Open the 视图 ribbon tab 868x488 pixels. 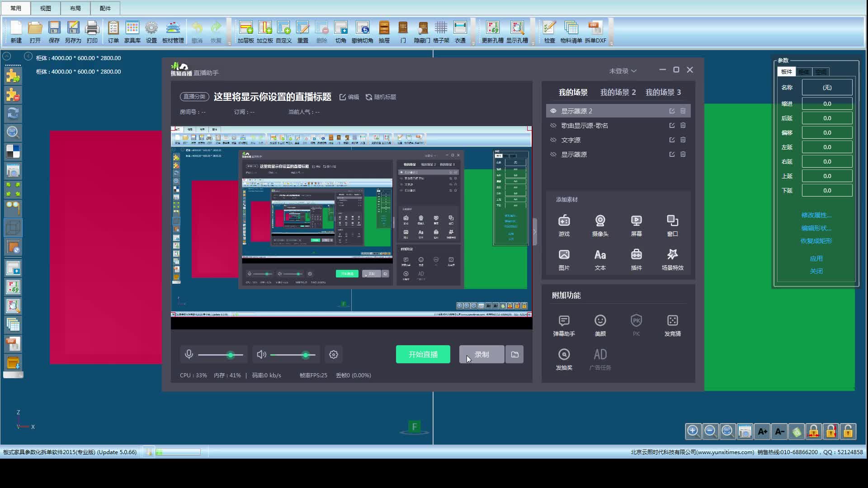45,8
